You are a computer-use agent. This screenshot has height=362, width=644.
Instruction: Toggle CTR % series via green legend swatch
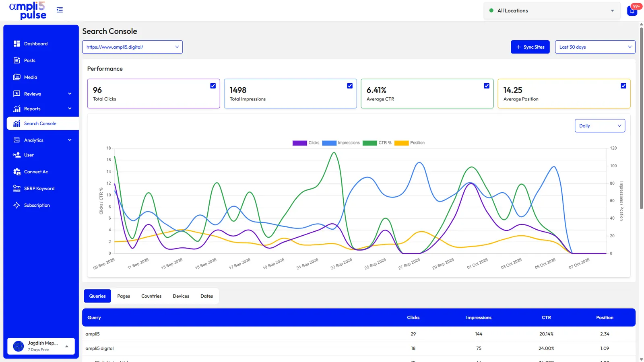(x=370, y=143)
